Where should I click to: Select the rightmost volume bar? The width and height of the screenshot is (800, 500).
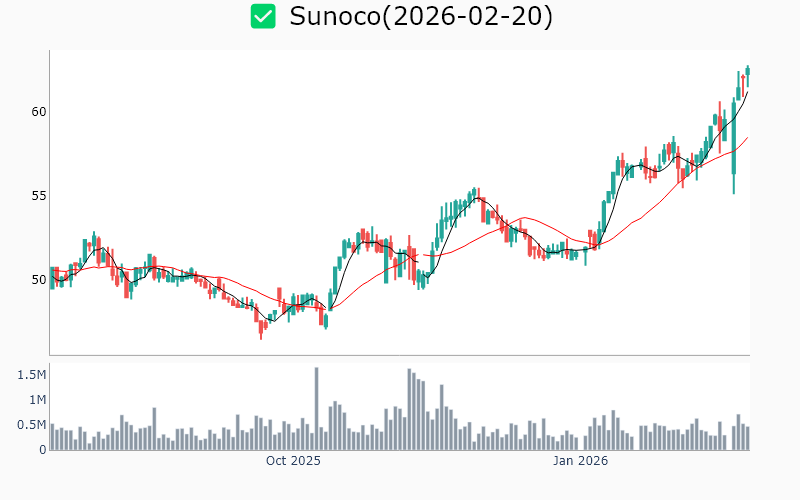[747, 437]
